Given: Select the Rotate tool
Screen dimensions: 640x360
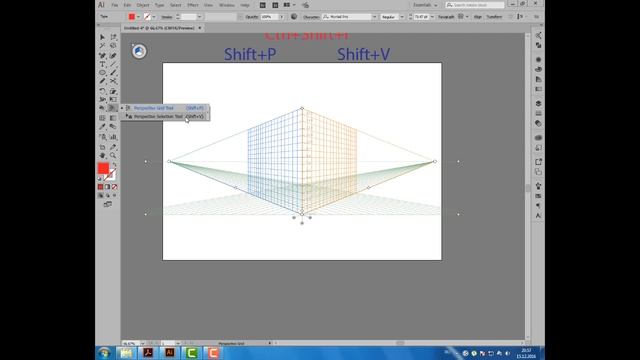Looking at the screenshot, I should click(x=102, y=91).
